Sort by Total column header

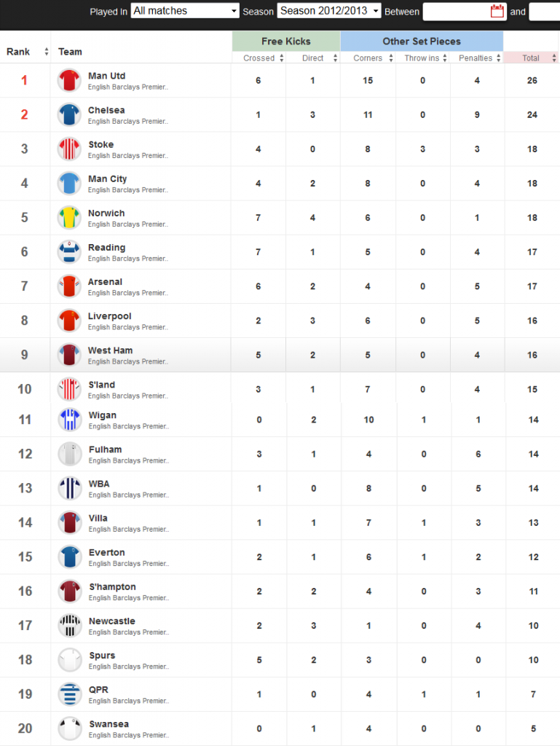[x=532, y=58]
